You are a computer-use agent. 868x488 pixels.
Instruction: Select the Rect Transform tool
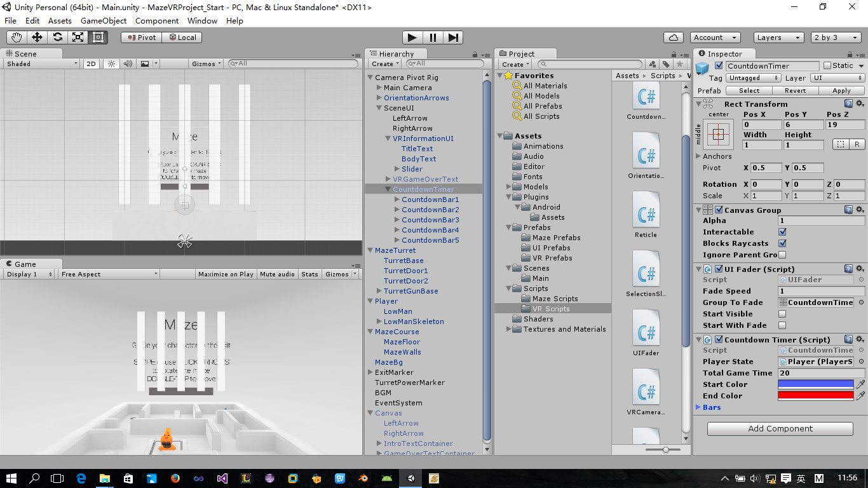[x=98, y=37]
